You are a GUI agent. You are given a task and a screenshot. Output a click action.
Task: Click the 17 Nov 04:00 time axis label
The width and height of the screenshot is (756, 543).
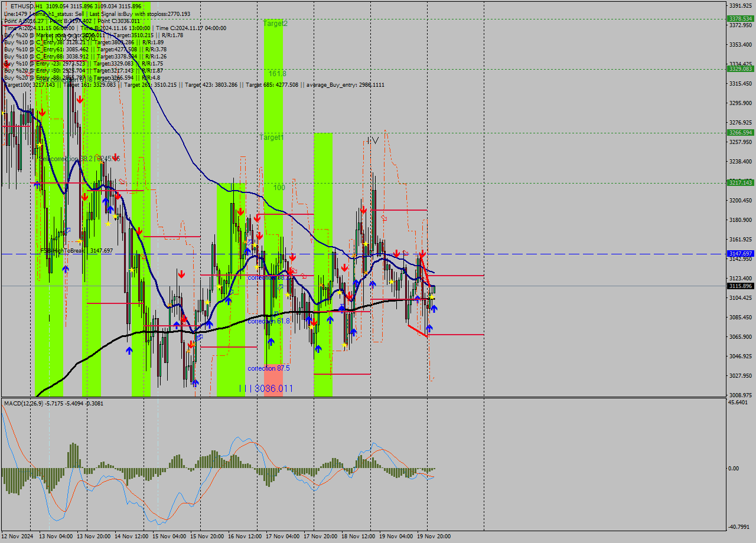coord(282,537)
